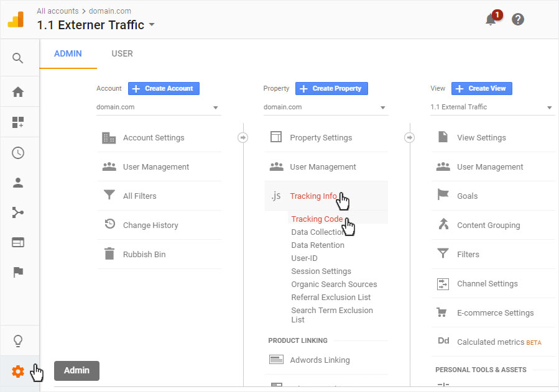
Task: Open the Tracking Code link
Action: [317, 219]
